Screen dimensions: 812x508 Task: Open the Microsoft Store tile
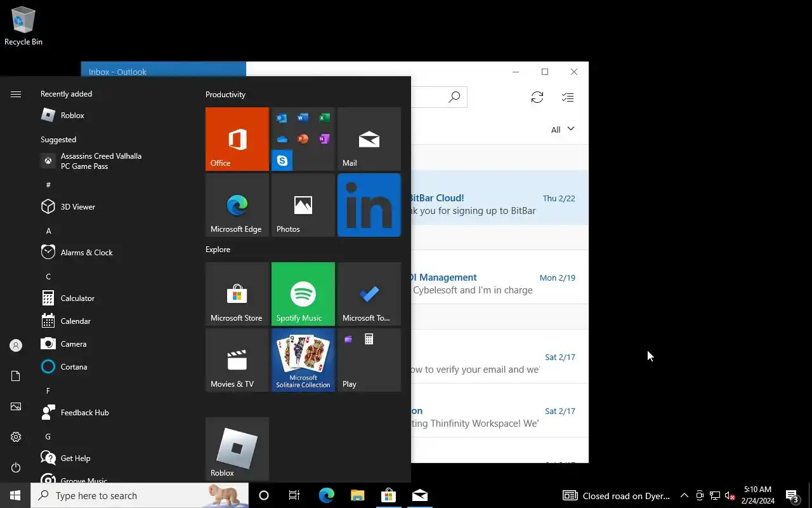click(237, 294)
